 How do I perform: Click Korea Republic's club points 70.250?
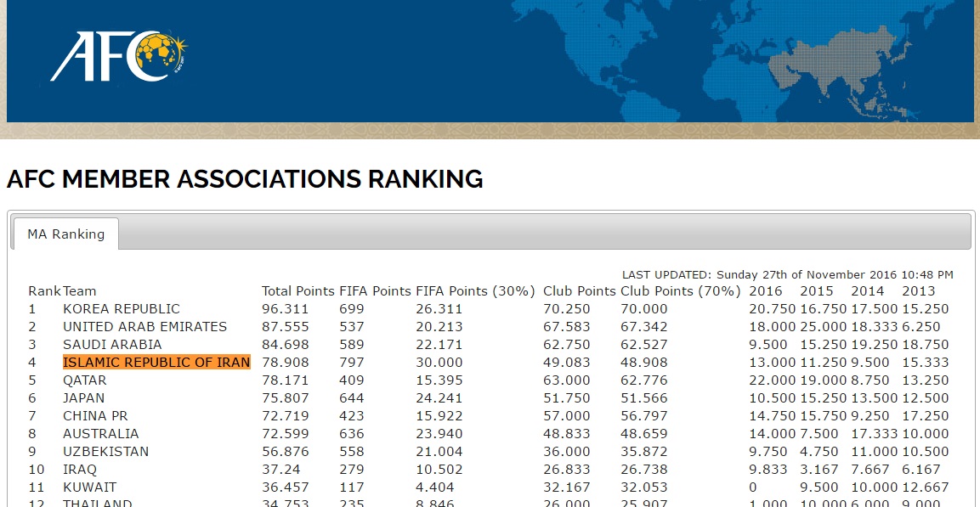[x=566, y=309]
